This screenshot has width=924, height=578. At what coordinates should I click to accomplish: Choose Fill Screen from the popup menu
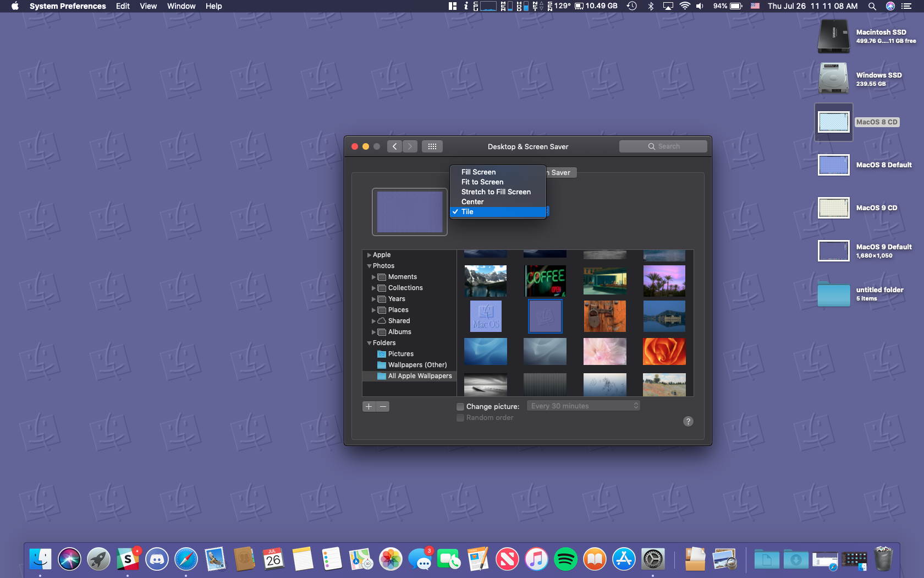pos(479,172)
